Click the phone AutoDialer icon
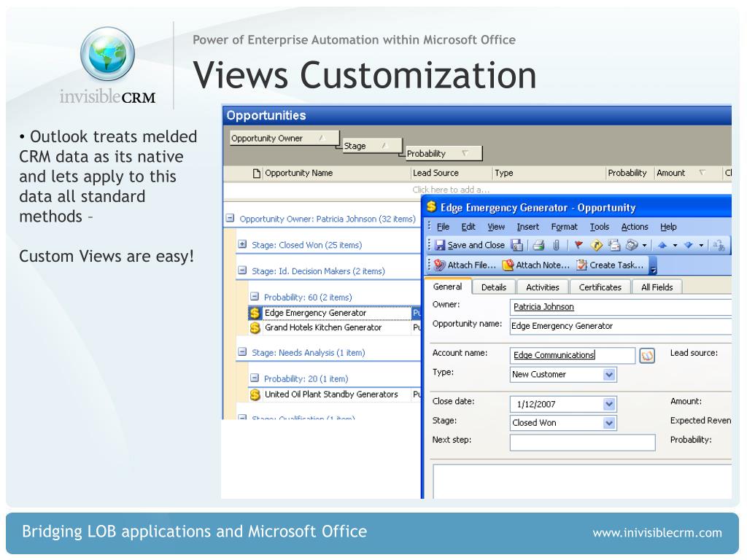 click(632, 245)
